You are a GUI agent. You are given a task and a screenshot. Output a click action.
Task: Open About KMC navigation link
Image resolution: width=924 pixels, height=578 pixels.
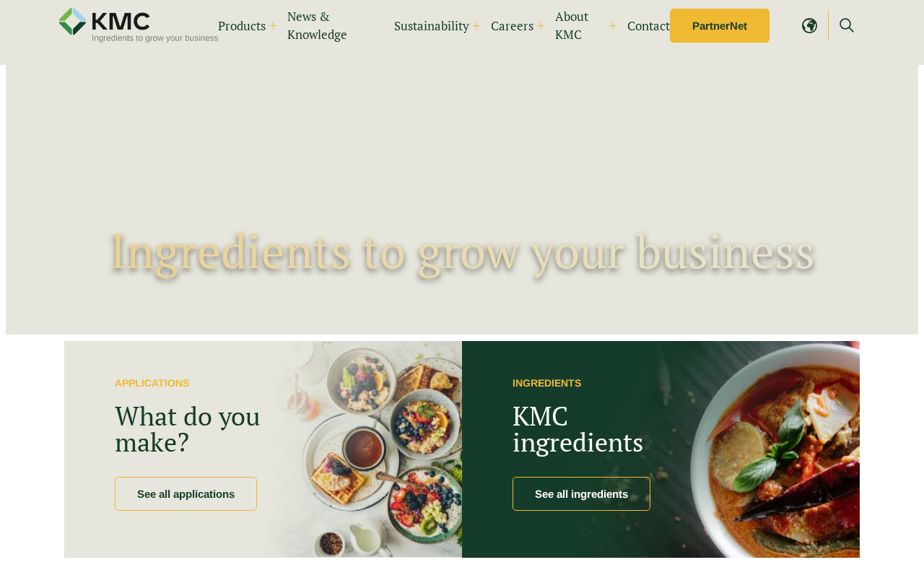pyautogui.click(x=572, y=25)
